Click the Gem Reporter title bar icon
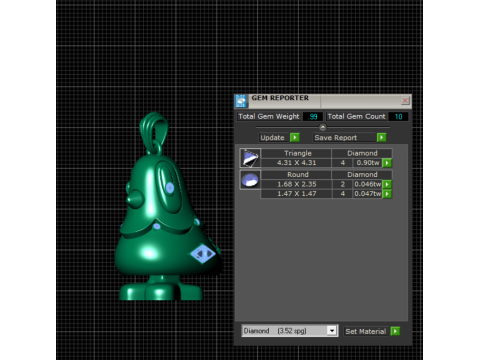Viewport: 480px width, 360px height. pos(241,101)
